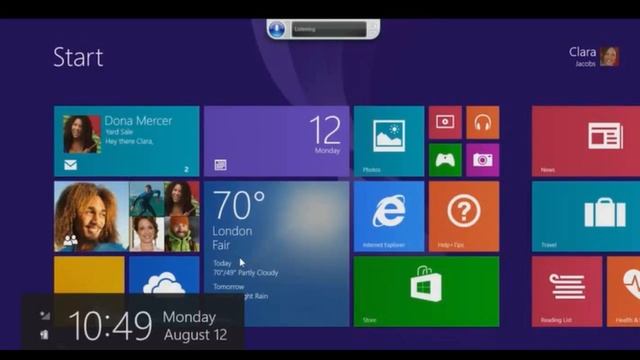
Task: Open the Health & Fitness heart tile
Action: 623,291
